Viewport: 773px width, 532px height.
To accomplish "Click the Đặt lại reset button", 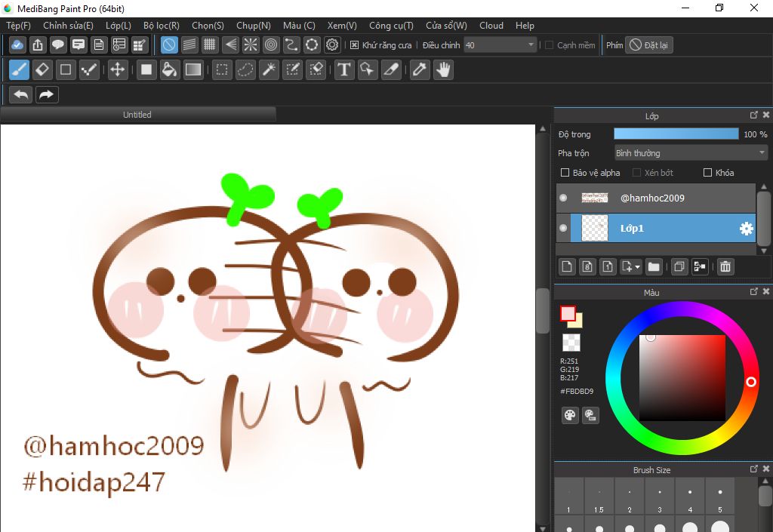I will [649, 45].
